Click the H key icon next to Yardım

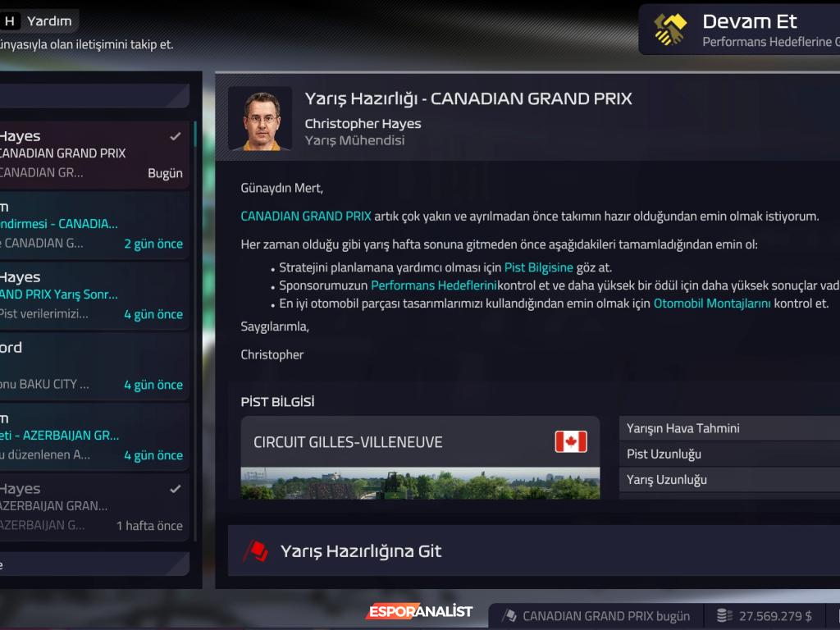coord(10,21)
